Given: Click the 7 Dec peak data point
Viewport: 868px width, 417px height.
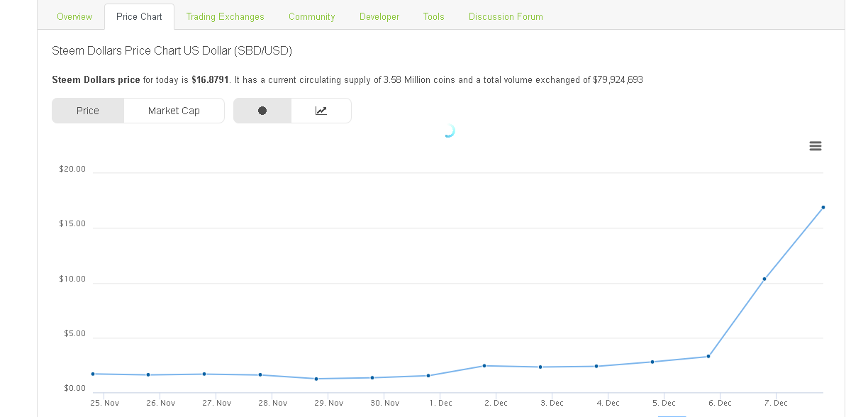Looking at the screenshot, I should [x=823, y=207].
